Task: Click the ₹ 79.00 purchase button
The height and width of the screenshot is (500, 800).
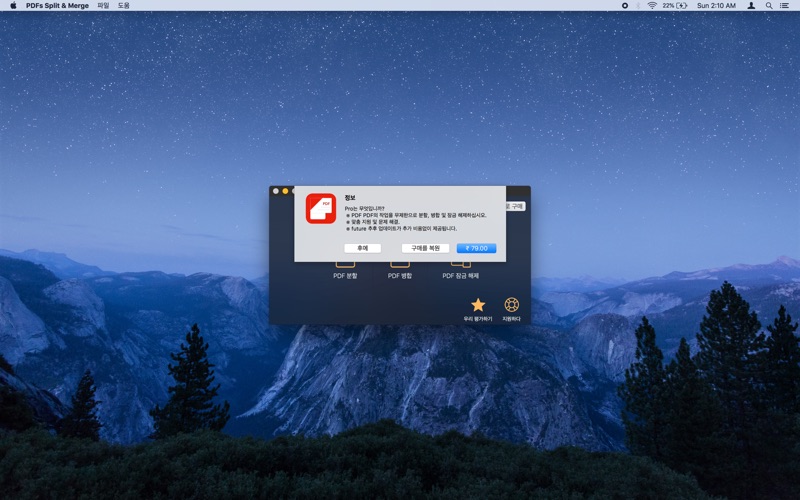Action: point(476,248)
